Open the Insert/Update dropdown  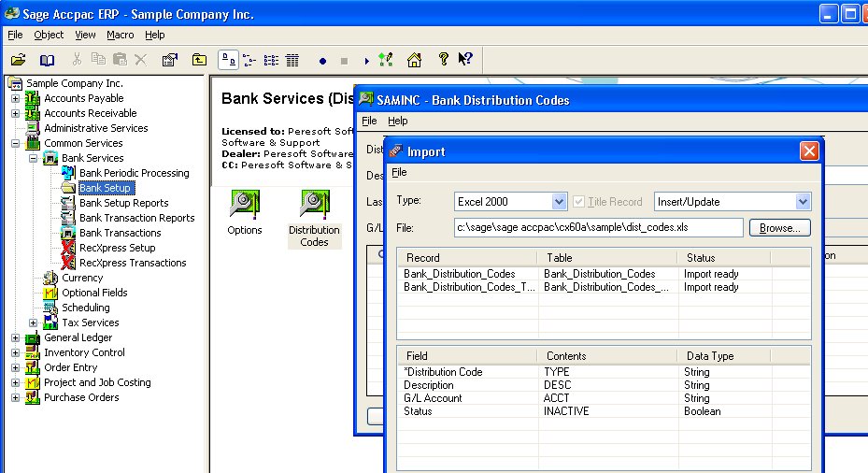click(x=803, y=202)
